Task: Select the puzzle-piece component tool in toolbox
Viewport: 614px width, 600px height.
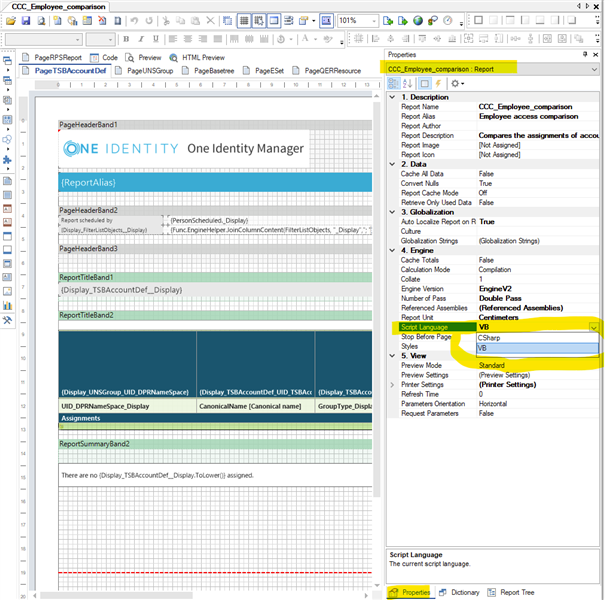Action: [x=7, y=159]
